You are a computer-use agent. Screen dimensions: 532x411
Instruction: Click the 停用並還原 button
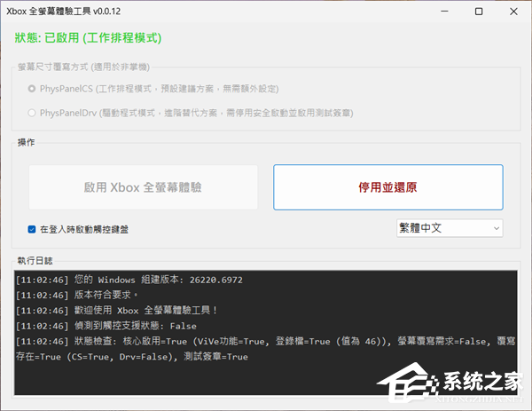[388, 187]
